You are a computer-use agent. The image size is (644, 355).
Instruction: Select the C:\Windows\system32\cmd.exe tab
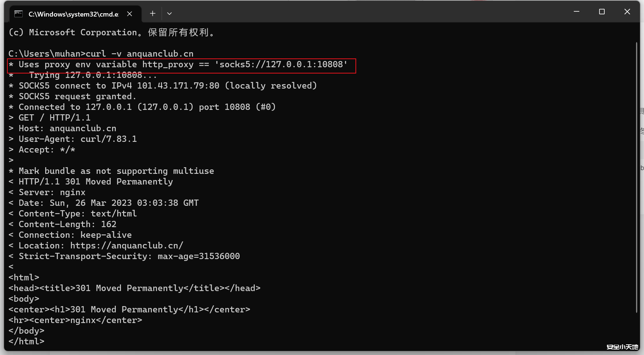74,14
